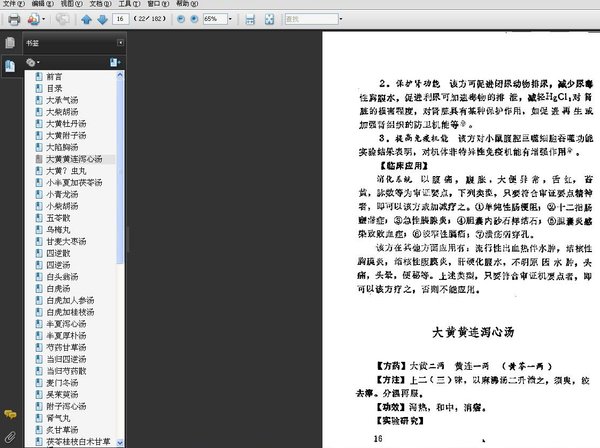Image resolution: width=600 pixels, height=448 pixels.
Task: Select the 大黄?虫丸 bookmark
Action: (66, 171)
